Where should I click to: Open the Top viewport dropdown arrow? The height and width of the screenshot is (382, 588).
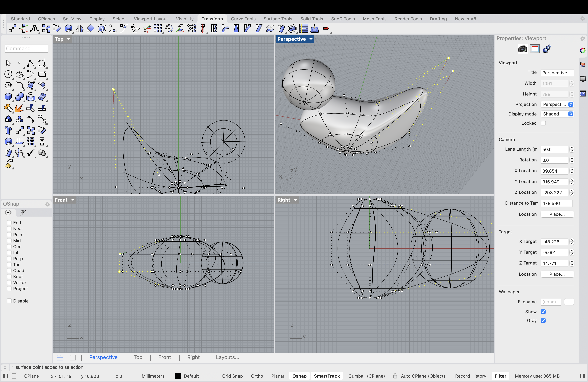(x=69, y=39)
